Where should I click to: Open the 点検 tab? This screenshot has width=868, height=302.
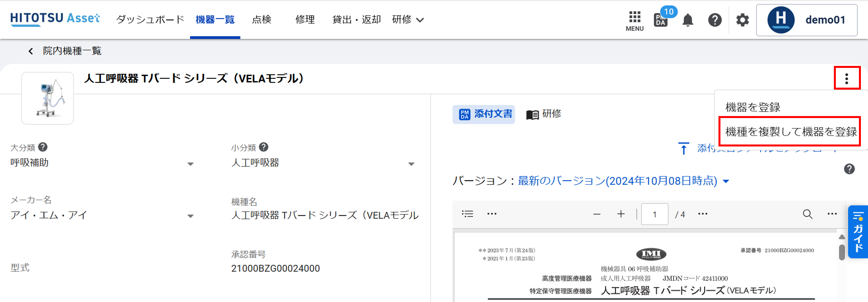tap(261, 20)
